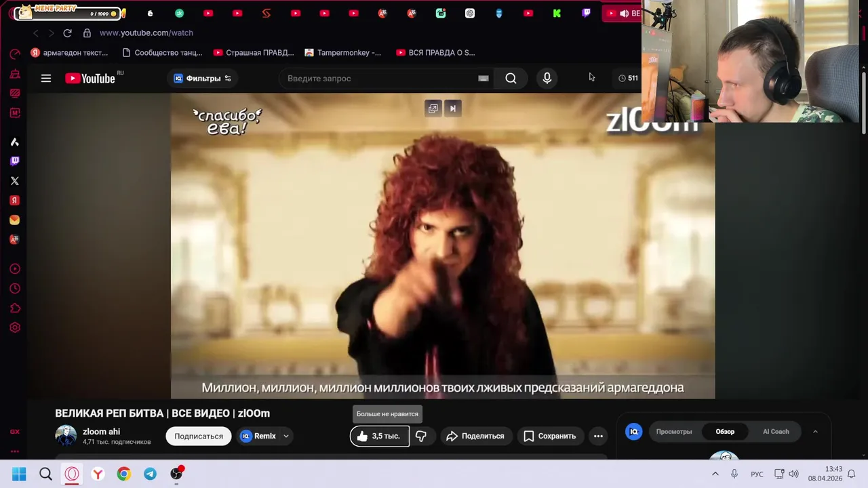Open the Страшная ПРАВД... bookmark

pos(254,52)
